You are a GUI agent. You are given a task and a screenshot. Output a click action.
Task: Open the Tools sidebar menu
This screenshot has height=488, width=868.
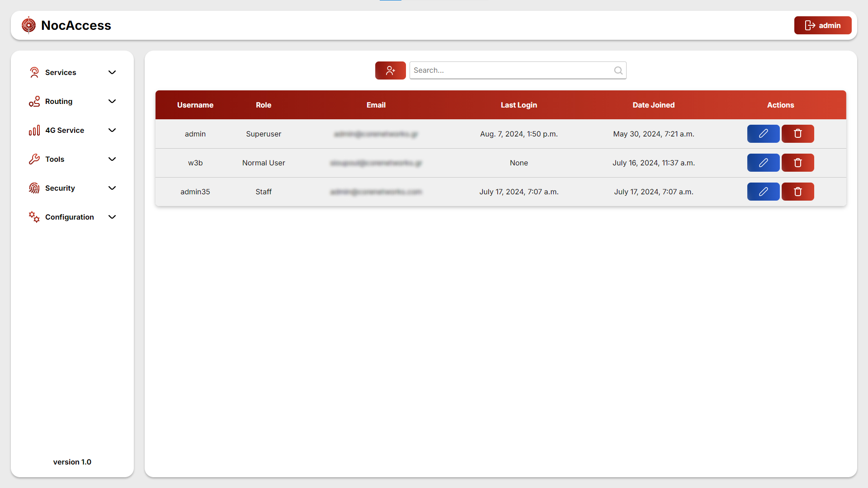pos(55,159)
